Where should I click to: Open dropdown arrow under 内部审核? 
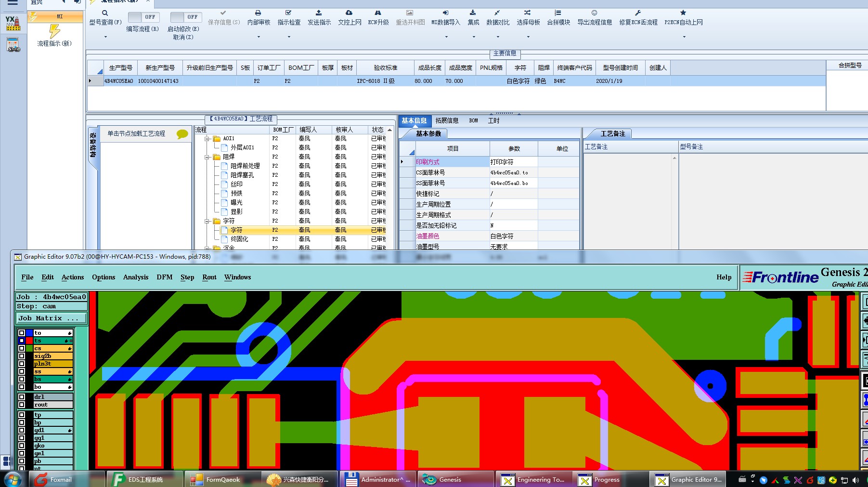(259, 37)
